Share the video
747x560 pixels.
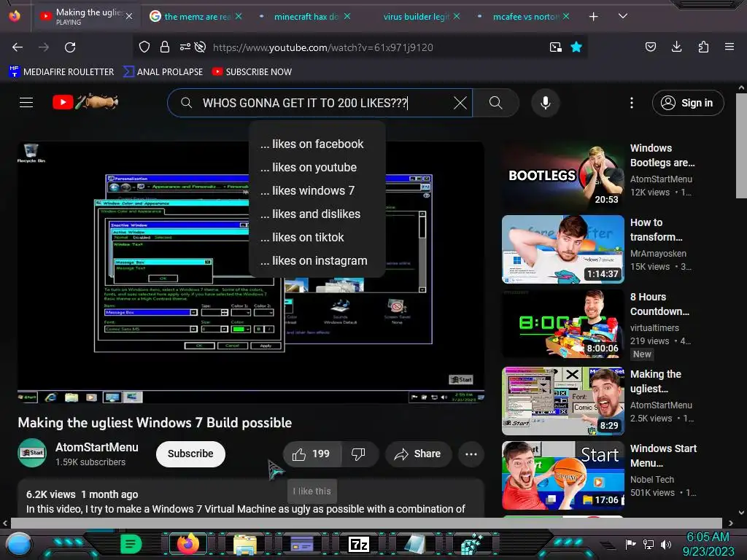tap(417, 454)
